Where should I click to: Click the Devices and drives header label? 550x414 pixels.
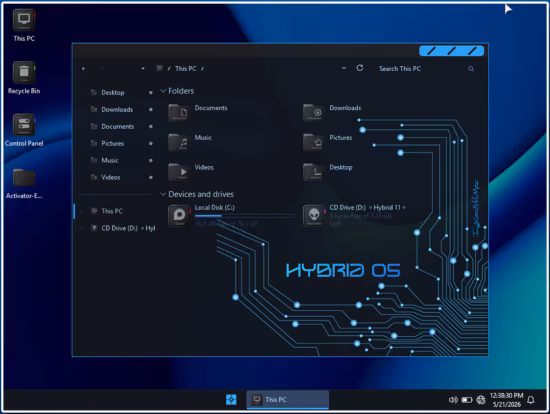tap(201, 194)
